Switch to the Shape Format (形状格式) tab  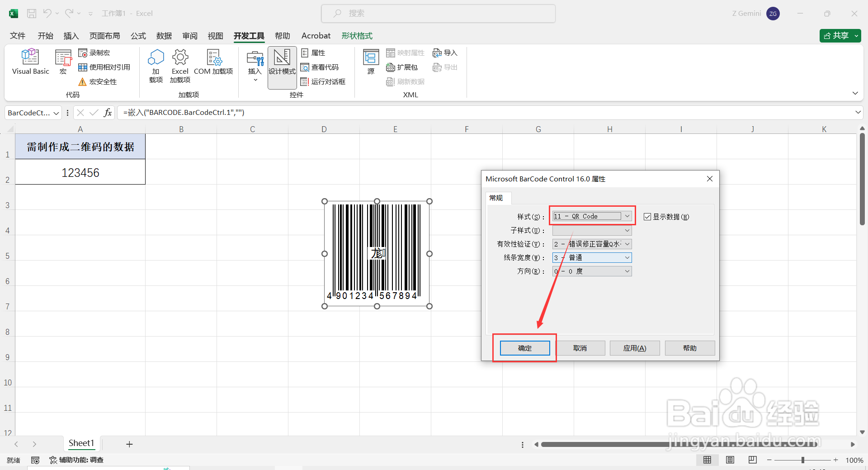[x=357, y=36]
